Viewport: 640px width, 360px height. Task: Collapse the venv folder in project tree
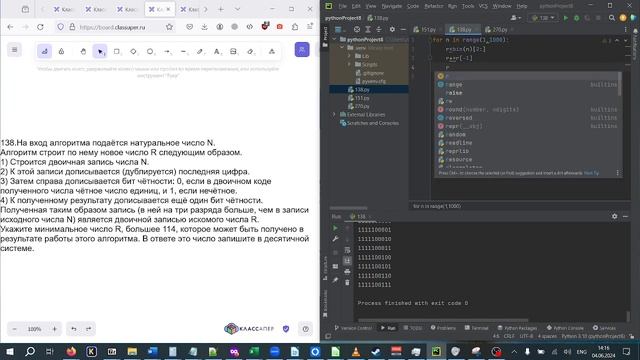(342, 48)
